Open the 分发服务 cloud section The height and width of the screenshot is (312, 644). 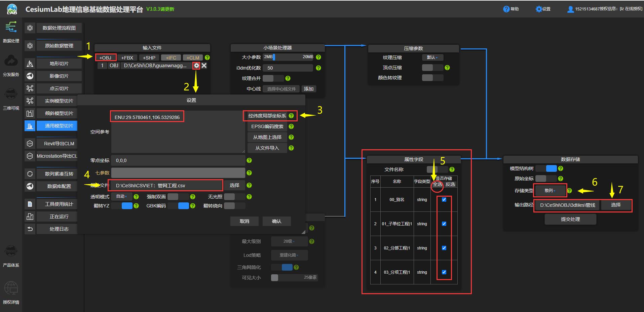(x=11, y=65)
